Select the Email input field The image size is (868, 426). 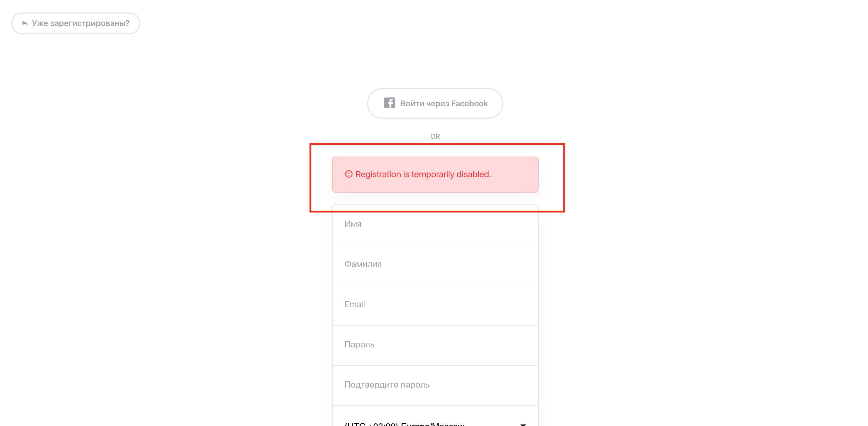tap(435, 305)
